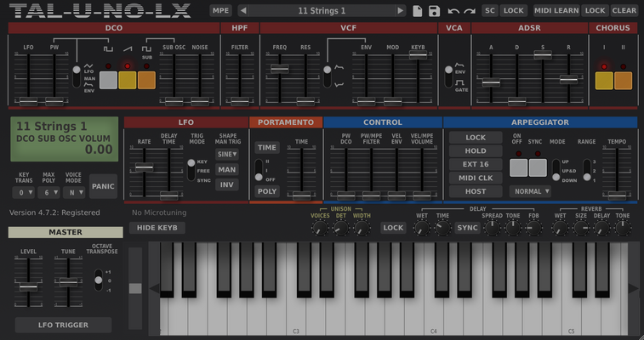Click the save preset floppy icon
The image size is (644, 340).
tap(434, 11)
